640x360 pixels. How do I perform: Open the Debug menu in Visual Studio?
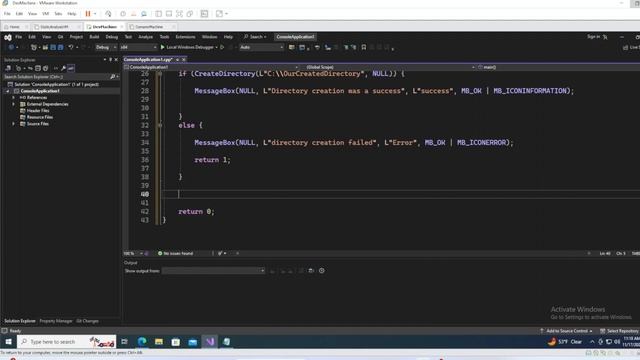(111, 37)
